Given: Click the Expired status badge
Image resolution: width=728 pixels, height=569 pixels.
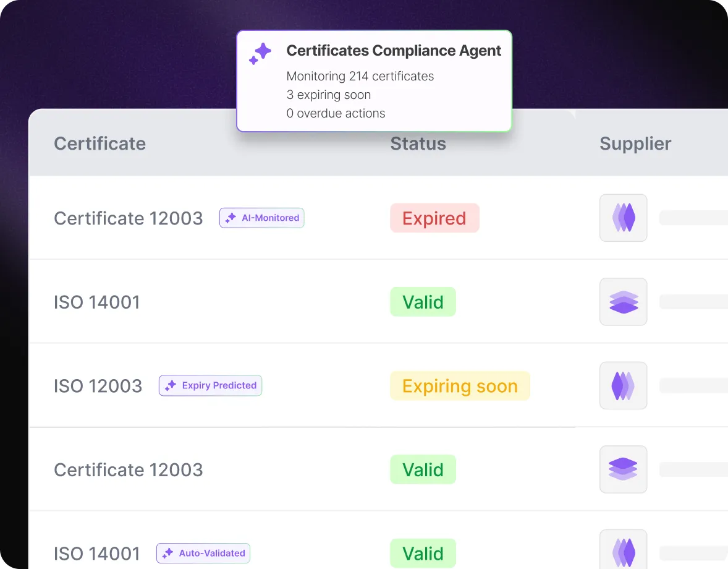Looking at the screenshot, I should click(434, 218).
